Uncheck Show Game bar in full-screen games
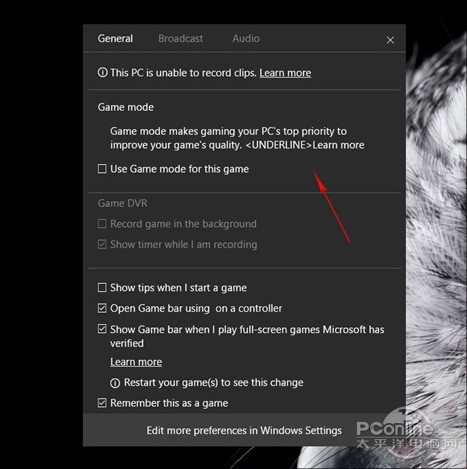Viewport: 467px width, 469px height. pyautogui.click(x=102, y=329)
